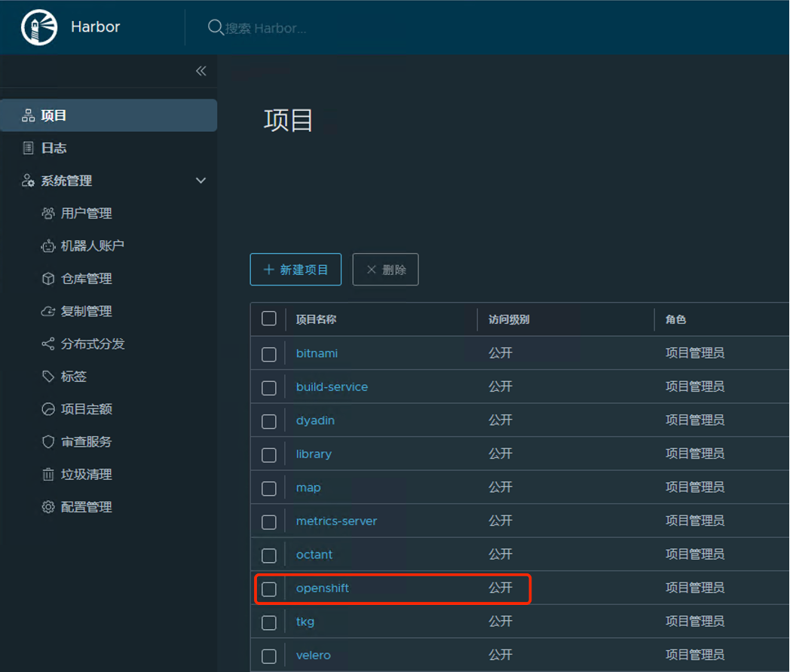Open the map project link
This screenshot has height=672, width=790.
pyautogui.click(x=308, y=487)
